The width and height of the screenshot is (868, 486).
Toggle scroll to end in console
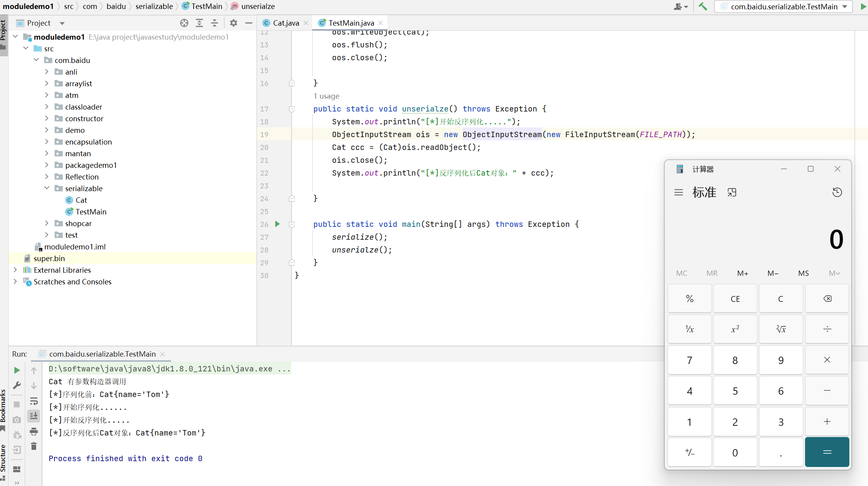click(34, 416)
